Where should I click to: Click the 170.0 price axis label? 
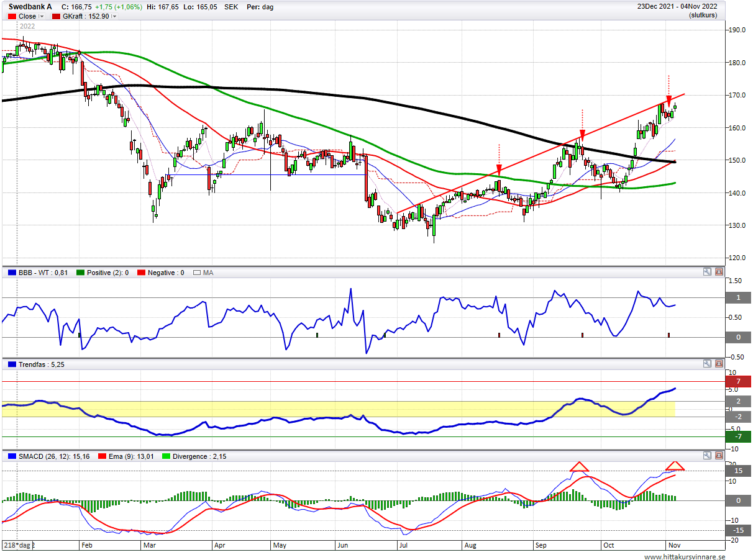click(x=737, y=95)
